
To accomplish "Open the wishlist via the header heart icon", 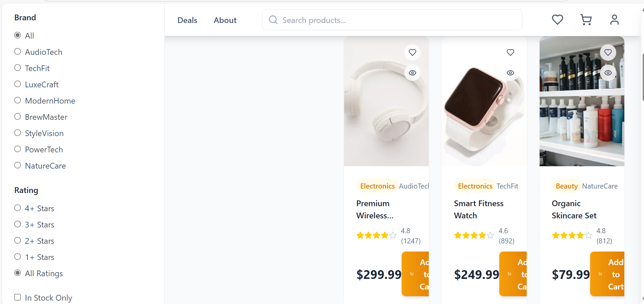I will point(557,20).
